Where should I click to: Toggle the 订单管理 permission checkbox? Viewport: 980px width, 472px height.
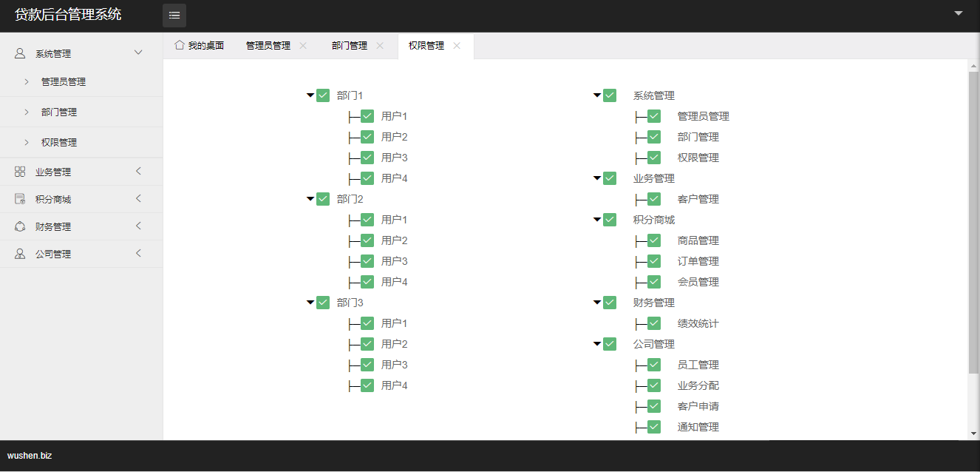pos(654,261)
